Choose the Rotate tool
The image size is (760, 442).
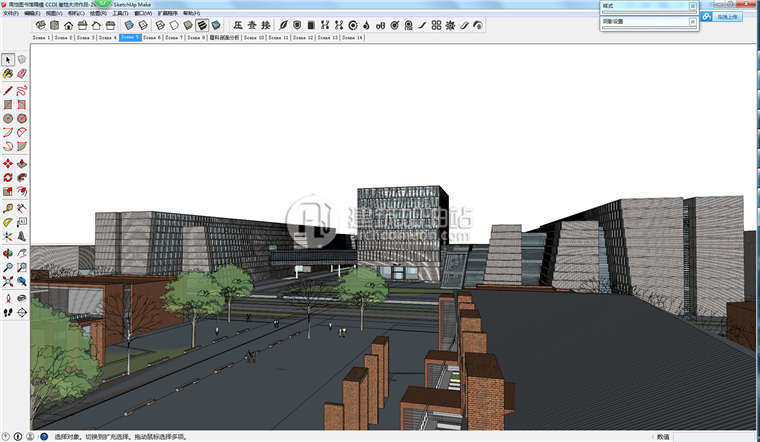[8, 178]
